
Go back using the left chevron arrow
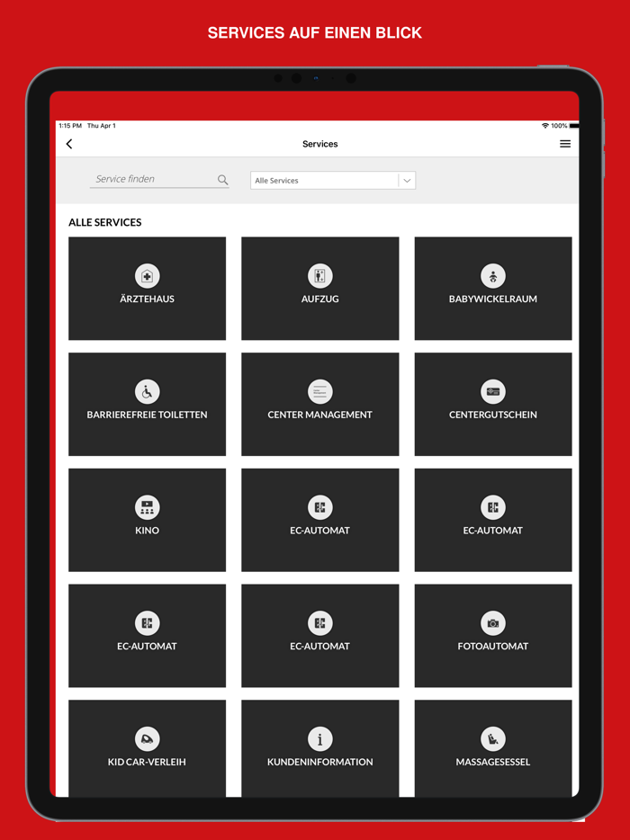pyautogui.click(x=69, y=144)
